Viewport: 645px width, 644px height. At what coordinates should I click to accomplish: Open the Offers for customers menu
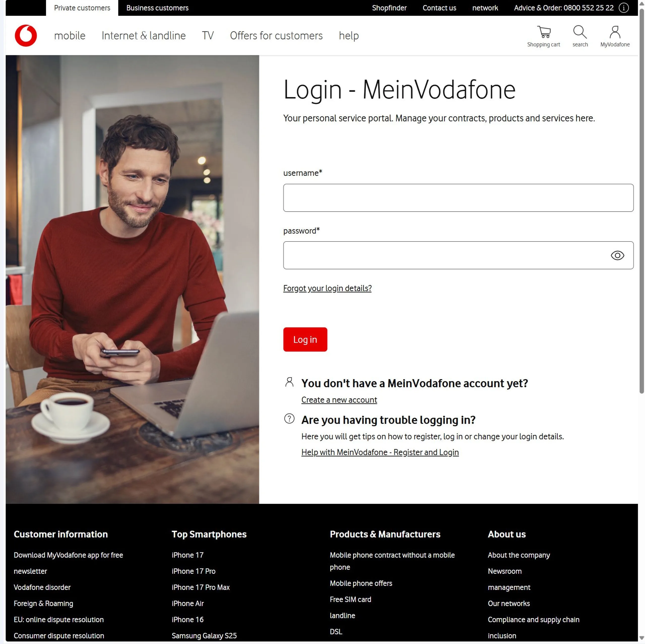click(276, 35)
